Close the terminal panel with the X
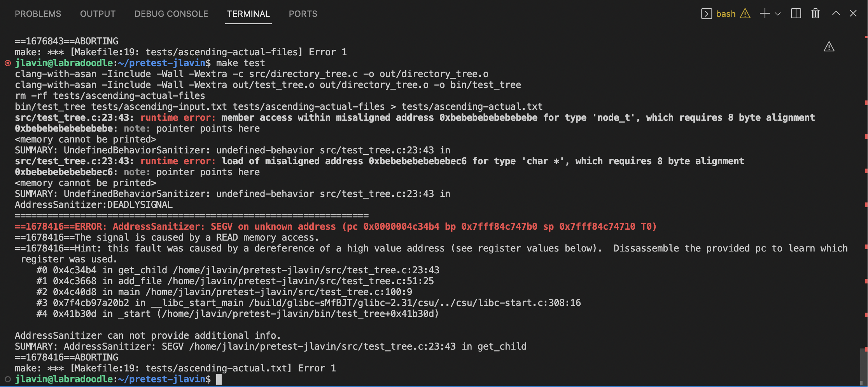Viewport: 868px width, 387px height. [853, 14]
